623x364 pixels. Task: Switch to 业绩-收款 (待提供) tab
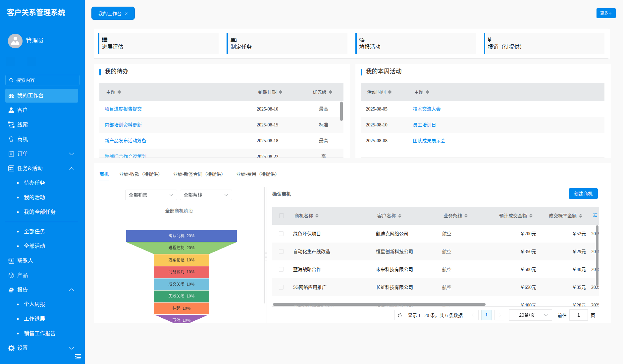coord(139,174)
